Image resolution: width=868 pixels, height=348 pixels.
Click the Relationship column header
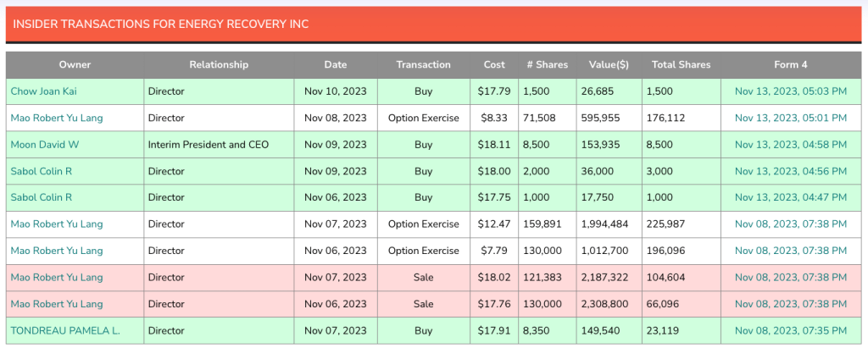point(219,64)
